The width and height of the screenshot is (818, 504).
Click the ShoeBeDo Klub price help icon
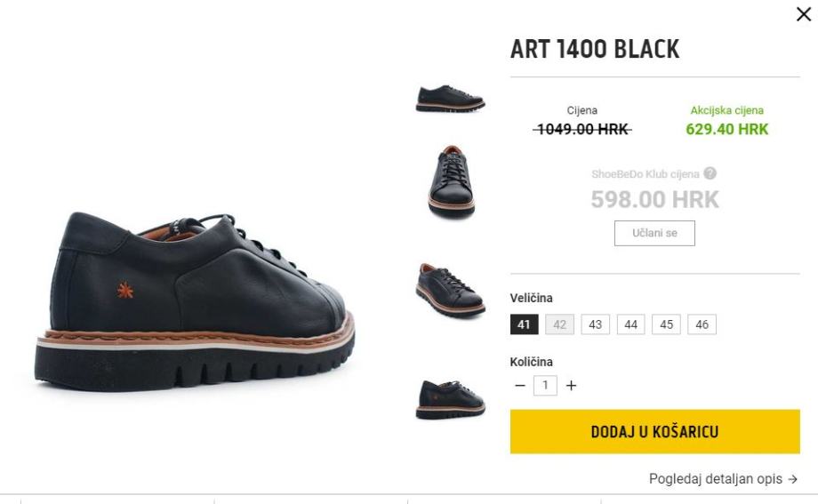pyautogui.click(x=710, y=173)
